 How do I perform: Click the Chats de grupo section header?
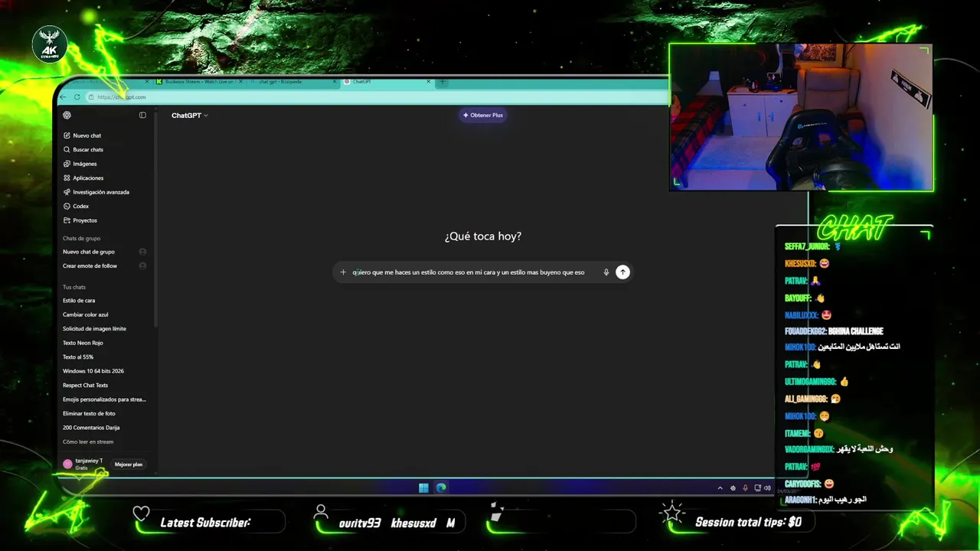click(x=81, y=239)
